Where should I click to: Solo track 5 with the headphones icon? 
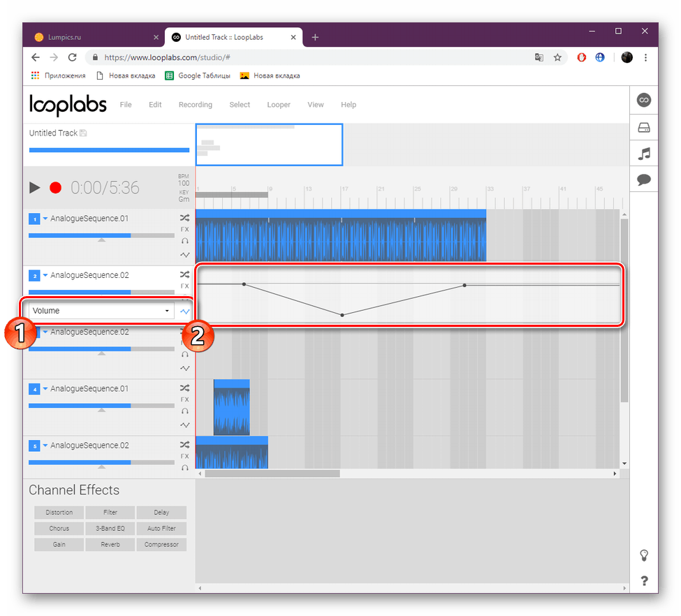184,467
